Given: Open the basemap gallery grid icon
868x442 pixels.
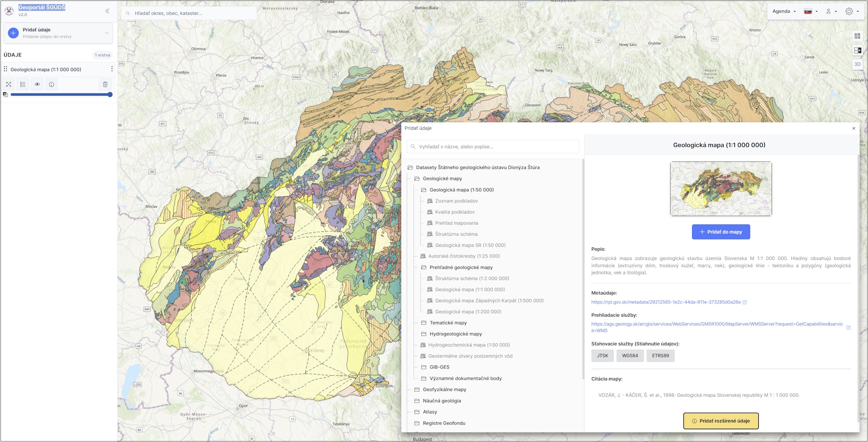Looking at the screenshot, I should point(857,36).
